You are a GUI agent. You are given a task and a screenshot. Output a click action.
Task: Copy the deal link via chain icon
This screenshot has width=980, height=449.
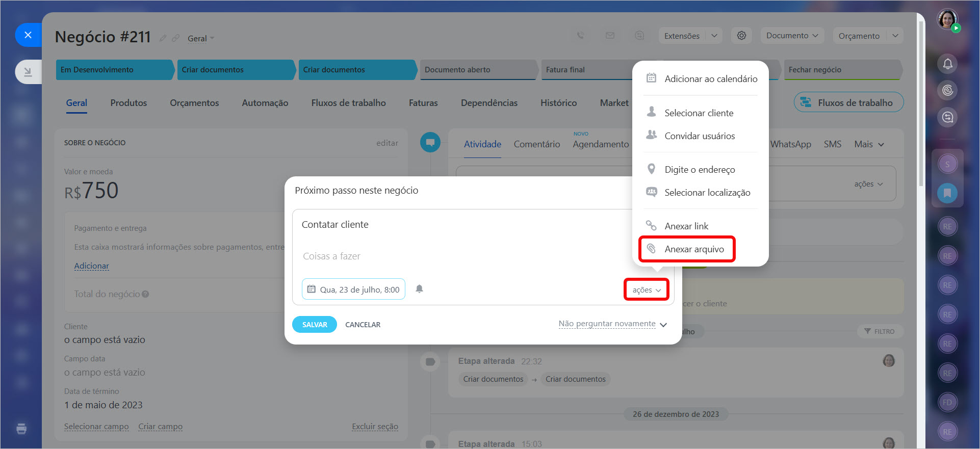[175, 38]
